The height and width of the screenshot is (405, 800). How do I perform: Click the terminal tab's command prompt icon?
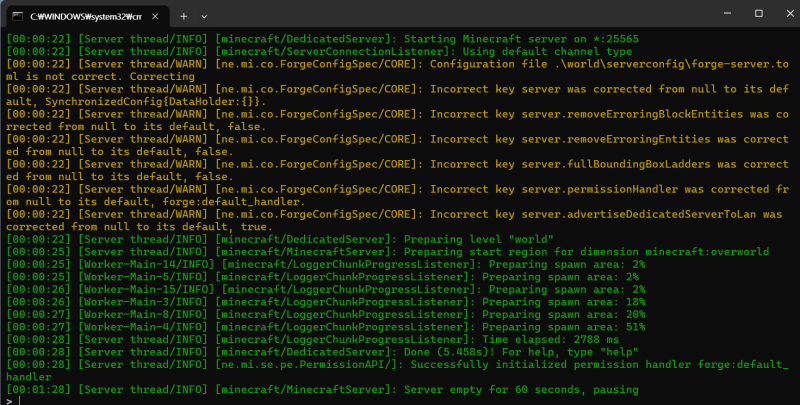click(x=17, y=16)
